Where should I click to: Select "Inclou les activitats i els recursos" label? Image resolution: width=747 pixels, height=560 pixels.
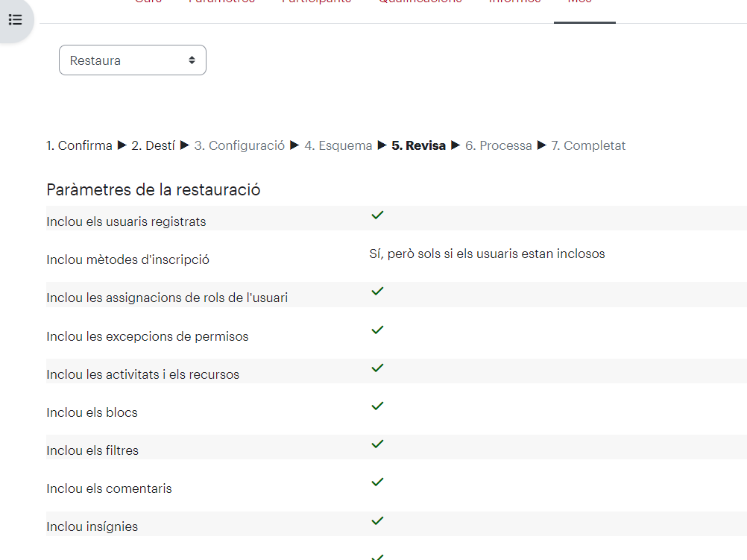(x=143, y=374)
